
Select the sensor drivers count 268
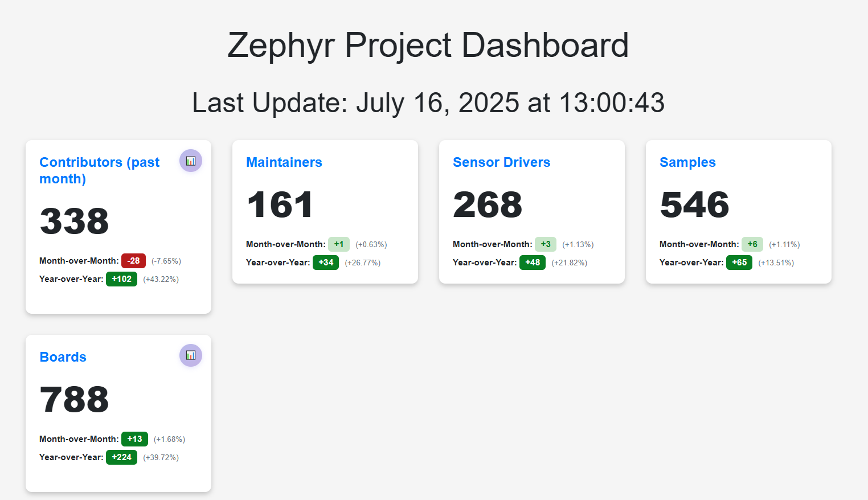tap(488, 204)
